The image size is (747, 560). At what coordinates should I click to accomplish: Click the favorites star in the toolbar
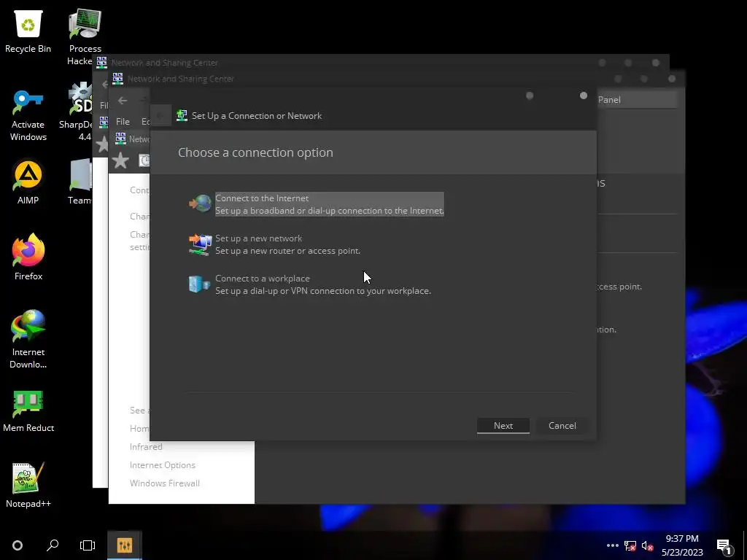point(120,160)
